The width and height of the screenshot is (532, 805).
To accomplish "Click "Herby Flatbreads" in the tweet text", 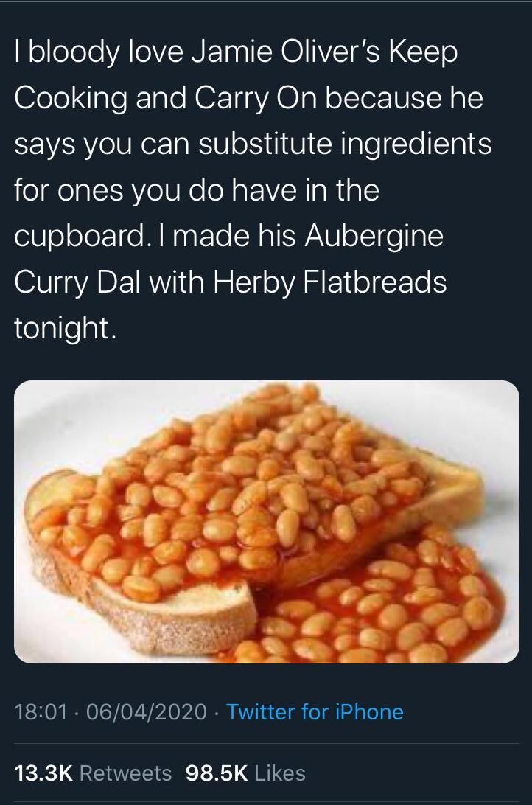I will coord(329,282).
